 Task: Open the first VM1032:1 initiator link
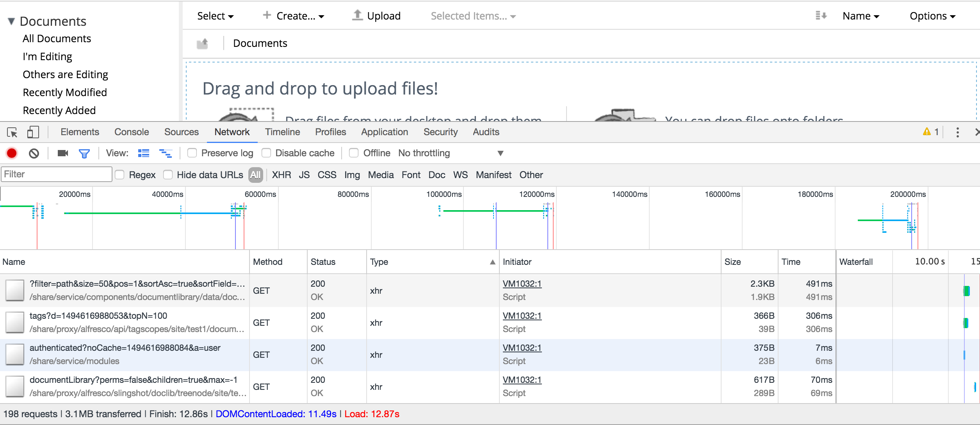click(522, 284)
